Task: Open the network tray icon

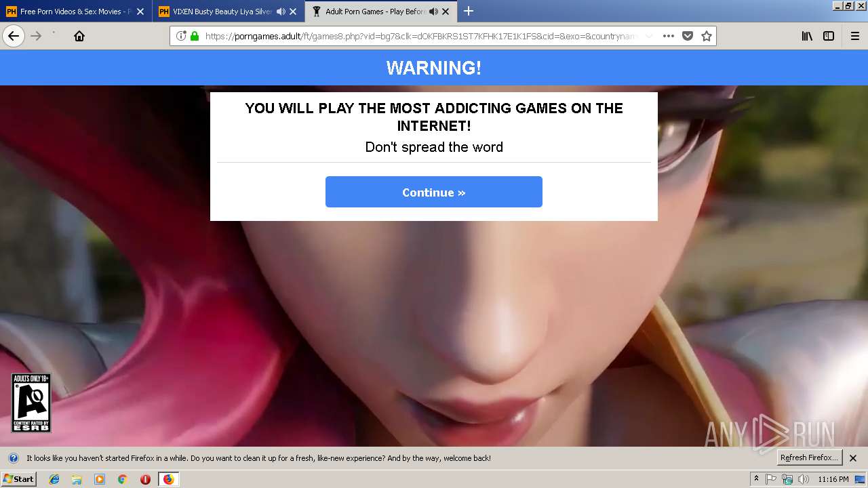Action: tap(787, 479)
